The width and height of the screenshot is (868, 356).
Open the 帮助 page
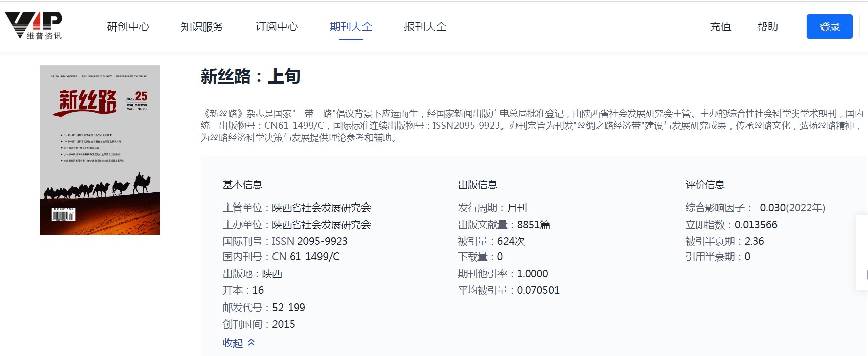(767, 27)
